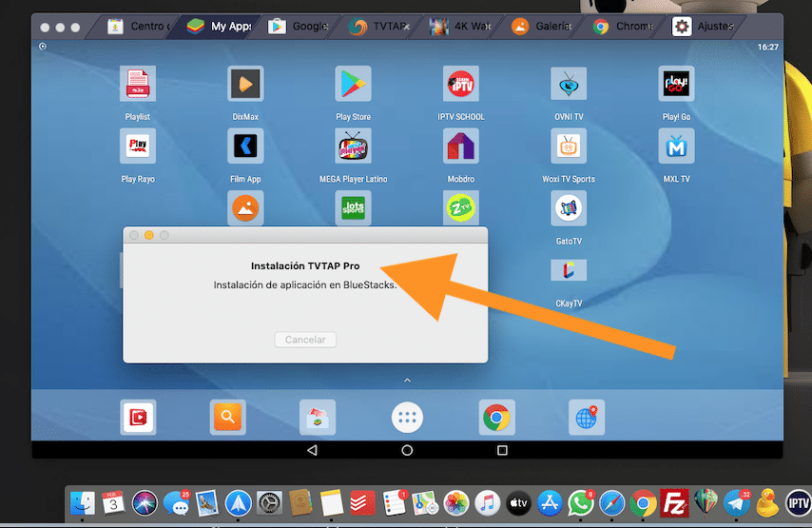Launch the green Z TV app
Image resolution: width=812 pixels, height=528 pixels.
click(461, 207)
